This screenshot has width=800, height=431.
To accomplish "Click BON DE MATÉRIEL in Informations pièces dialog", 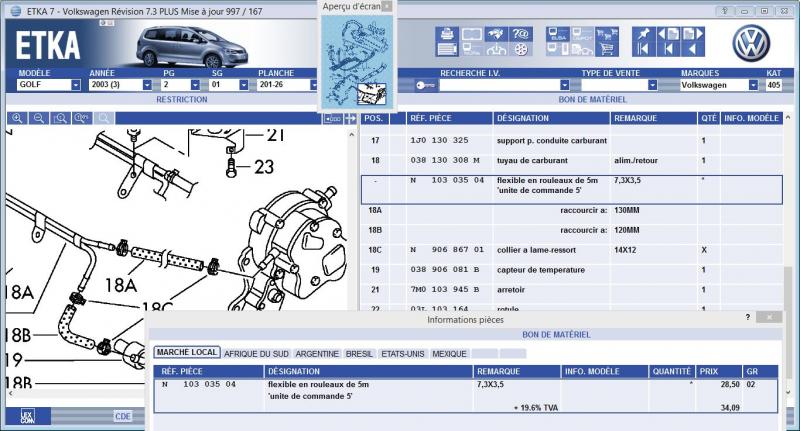I will pyautogui.click(x=556, y=335).
